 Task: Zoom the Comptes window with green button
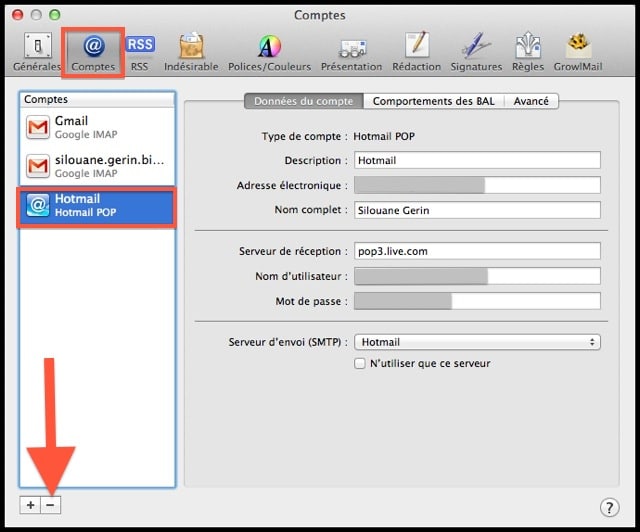(55, 15)
